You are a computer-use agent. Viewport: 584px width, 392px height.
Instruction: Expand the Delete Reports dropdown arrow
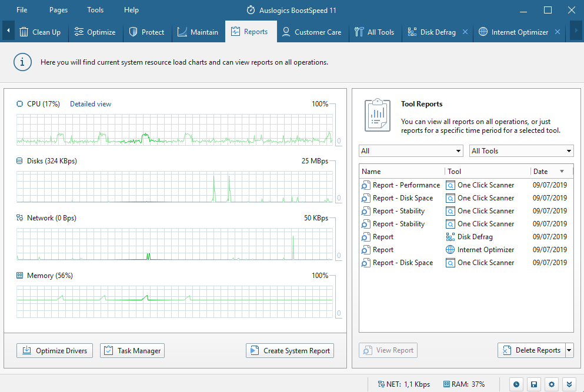pyautogui.click(x=569, y=350)
